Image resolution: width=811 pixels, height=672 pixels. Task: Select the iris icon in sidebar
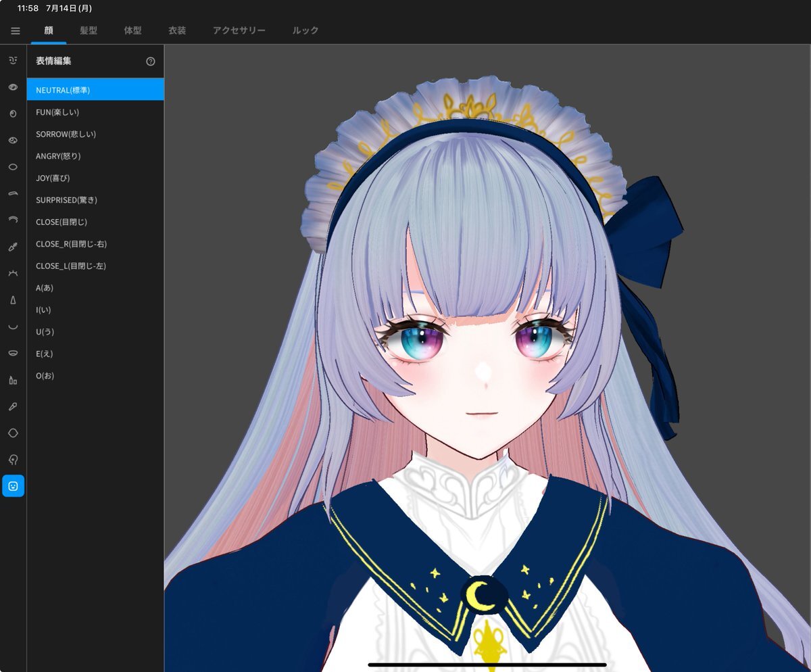tap(13, 114)
